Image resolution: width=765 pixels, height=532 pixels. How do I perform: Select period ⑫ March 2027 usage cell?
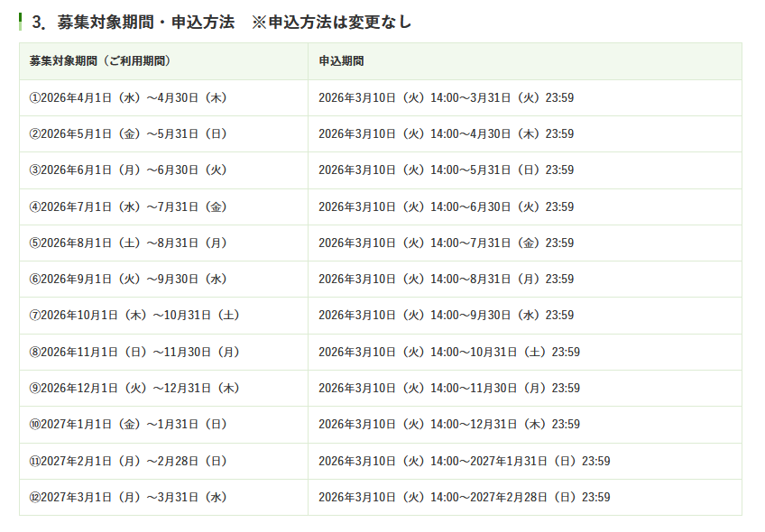pos(128,497)
